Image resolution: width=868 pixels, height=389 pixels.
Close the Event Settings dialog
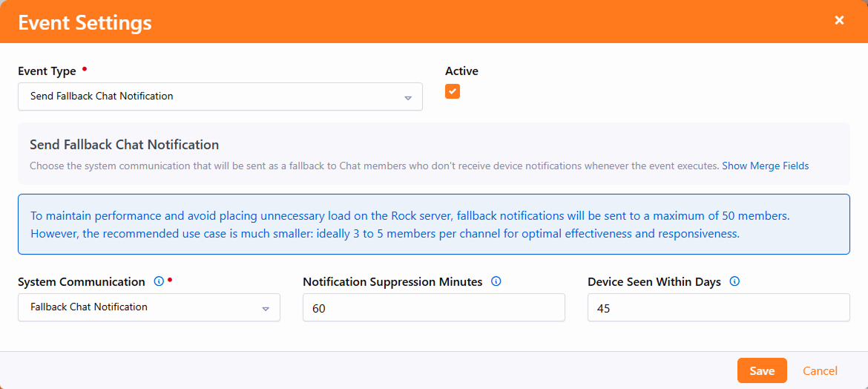pos(839,21)
